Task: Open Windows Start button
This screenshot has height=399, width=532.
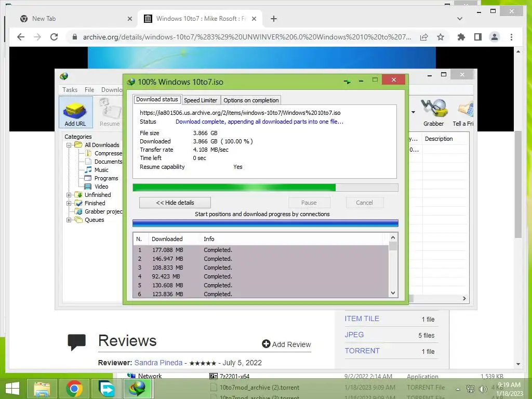Action: tap(12, 389)
